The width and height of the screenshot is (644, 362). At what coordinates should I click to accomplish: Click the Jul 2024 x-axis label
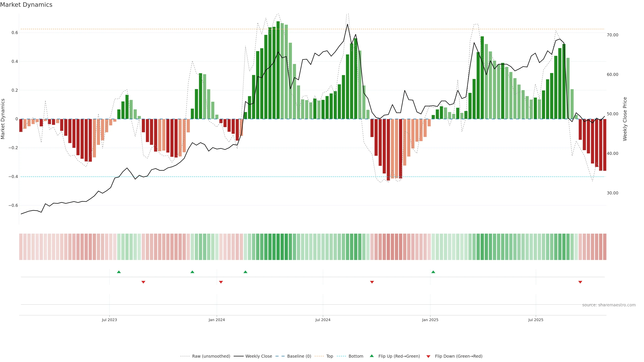(323, 320)
